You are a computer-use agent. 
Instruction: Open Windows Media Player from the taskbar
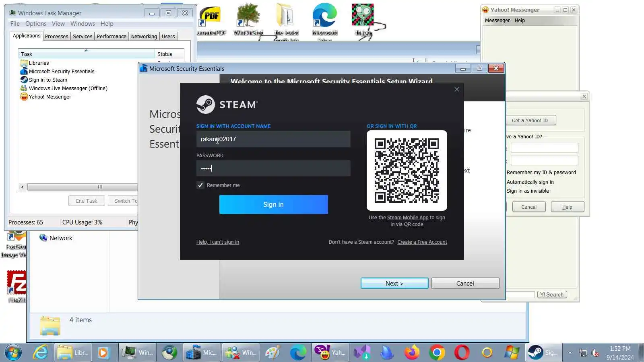point(103,353)
